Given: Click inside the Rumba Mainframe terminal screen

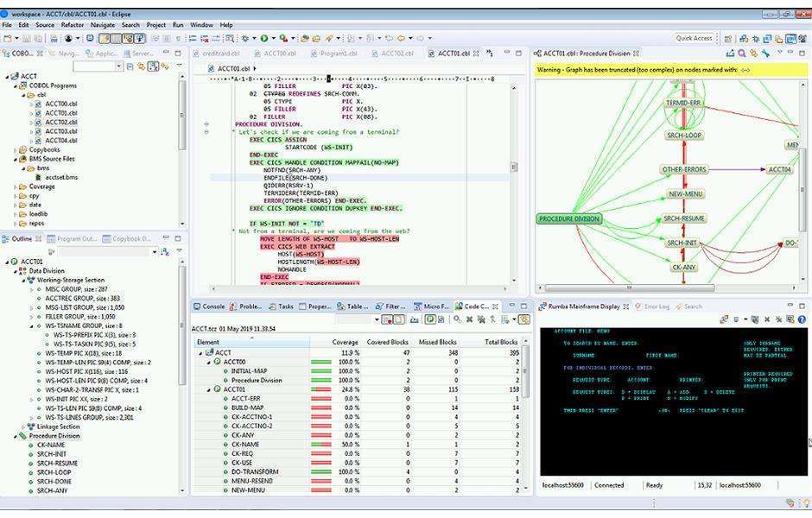Looking at the screenshot, I should click(674, 397).
